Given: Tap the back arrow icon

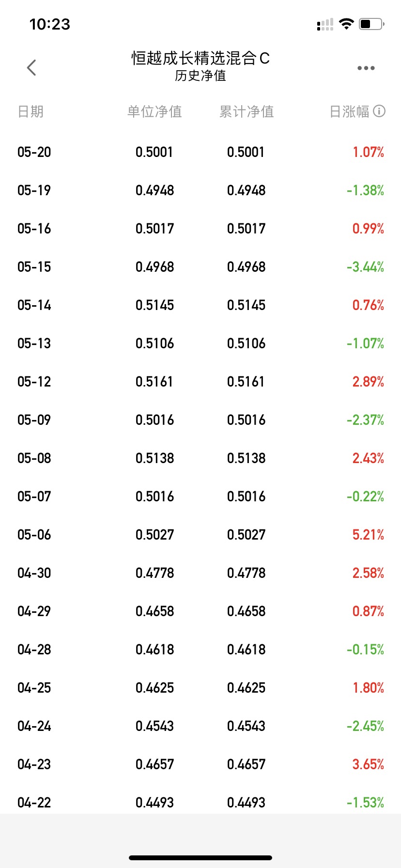Looking at the screenshot, I should click(x=31, y=68).
